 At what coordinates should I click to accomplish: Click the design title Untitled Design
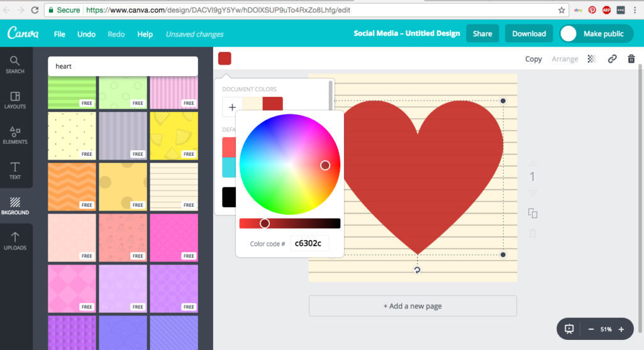[x=407, y=33]
